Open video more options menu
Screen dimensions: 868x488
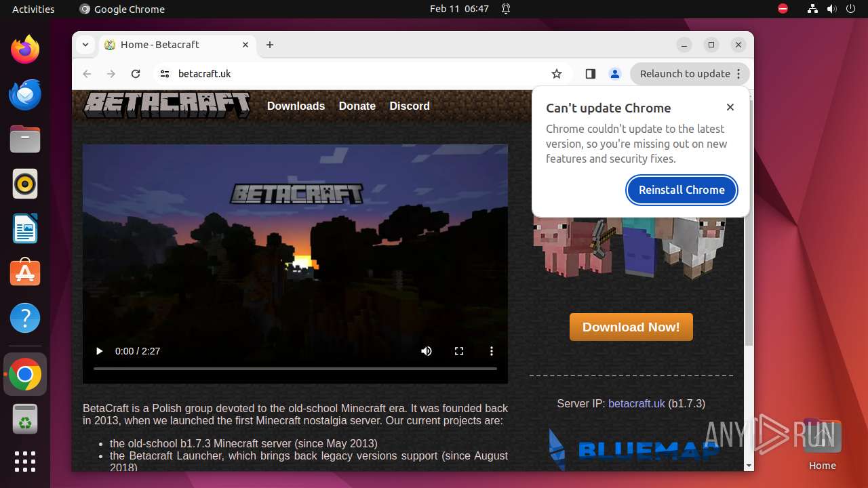coord(492,351)
